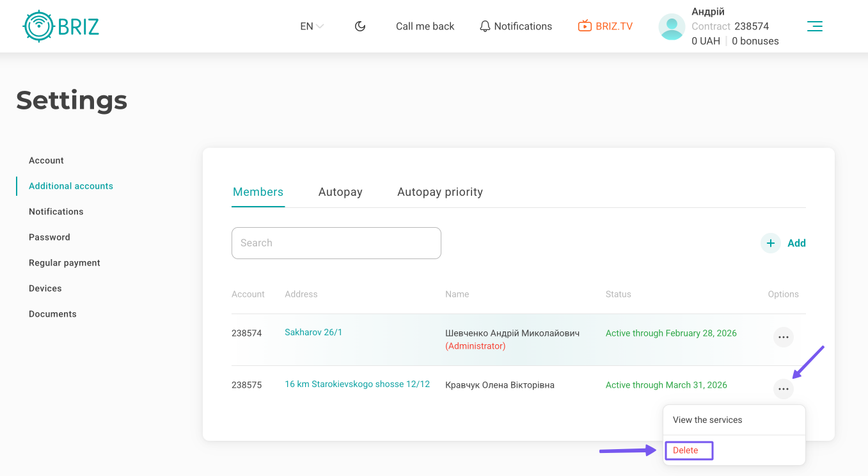Open the Sakharov 26/1 address link
This screenshot has height=476, width=868.
click(x=313, y=332)
